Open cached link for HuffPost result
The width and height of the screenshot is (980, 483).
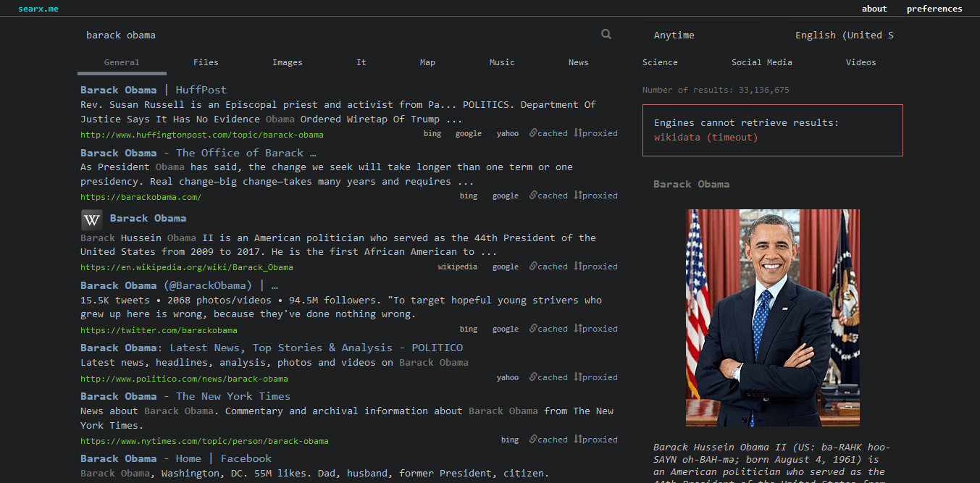[548, 133]
